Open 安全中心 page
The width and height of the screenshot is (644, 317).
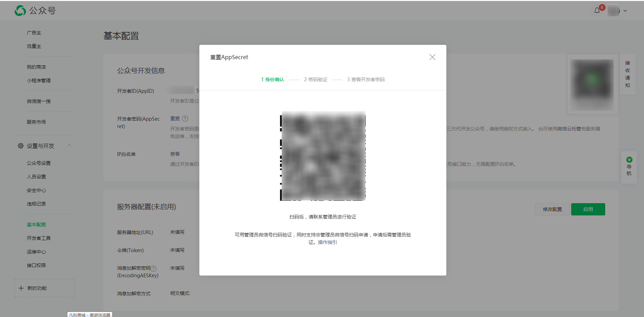coord(36,190)
